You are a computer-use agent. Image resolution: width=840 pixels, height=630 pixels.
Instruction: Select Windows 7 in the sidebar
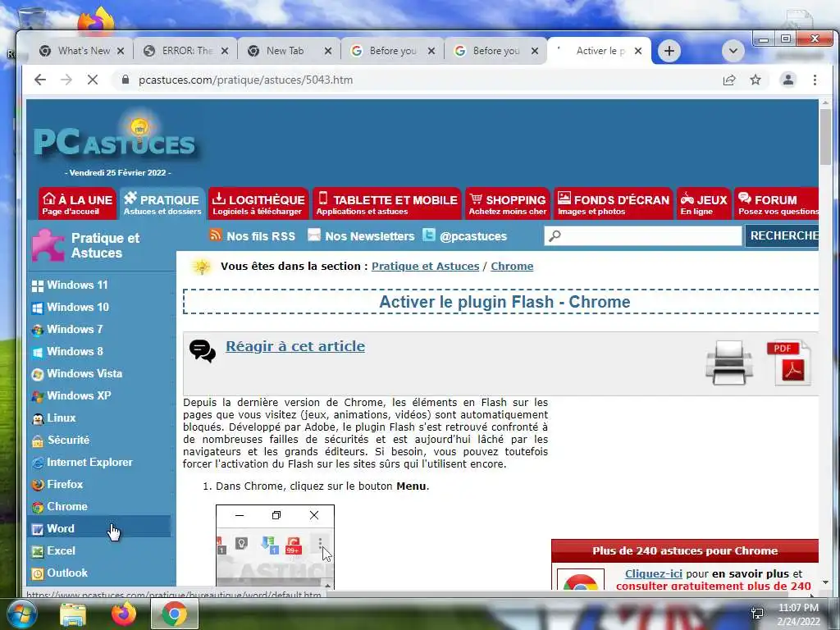tap(75, 330)
